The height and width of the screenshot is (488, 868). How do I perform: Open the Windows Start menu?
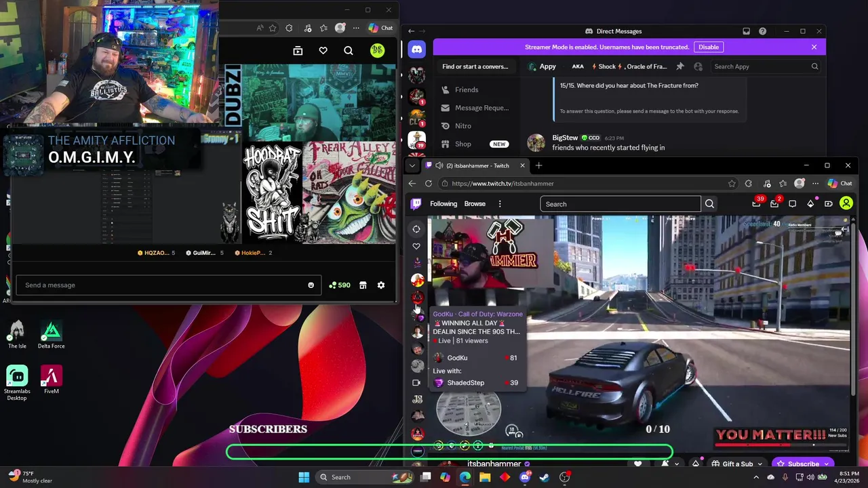(304, 477)
